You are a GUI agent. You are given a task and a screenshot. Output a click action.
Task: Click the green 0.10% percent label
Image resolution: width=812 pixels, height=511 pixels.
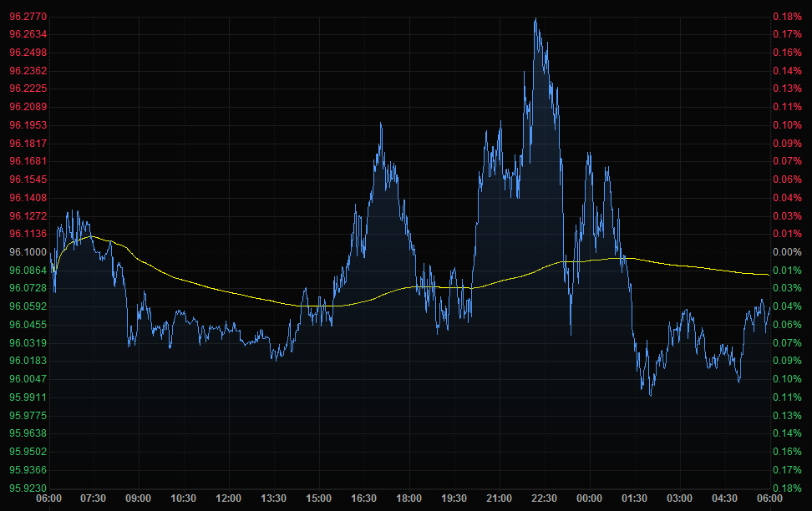786,379
